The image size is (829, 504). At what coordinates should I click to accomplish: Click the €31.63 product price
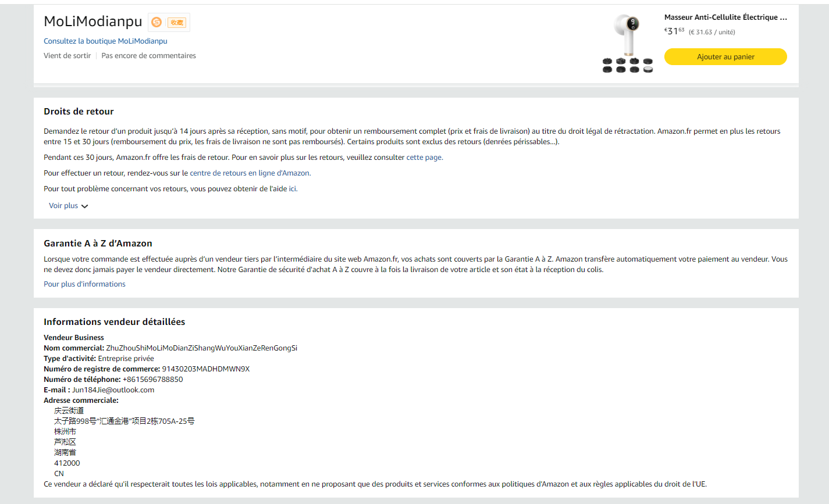click(x=674, y=31)
